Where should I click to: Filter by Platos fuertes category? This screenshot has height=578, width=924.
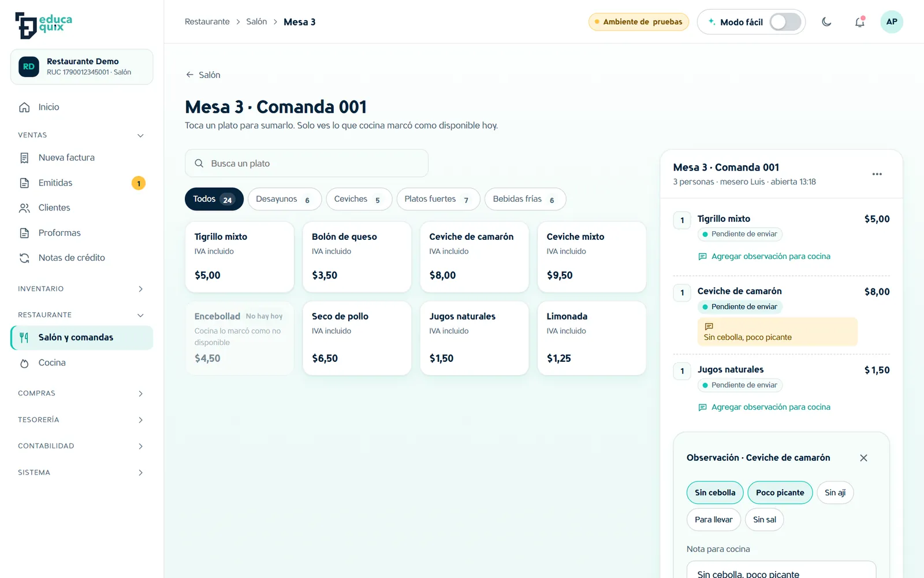pos(438,199)
